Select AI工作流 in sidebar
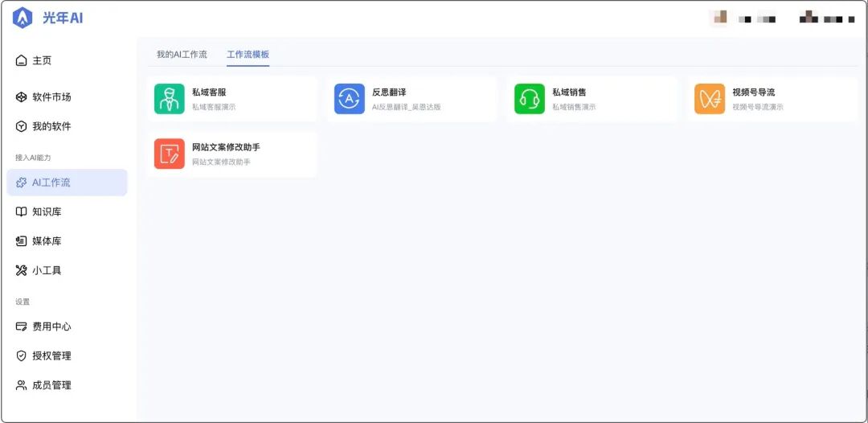This screenshot has height=423, width=868. (x=67, y=183)
